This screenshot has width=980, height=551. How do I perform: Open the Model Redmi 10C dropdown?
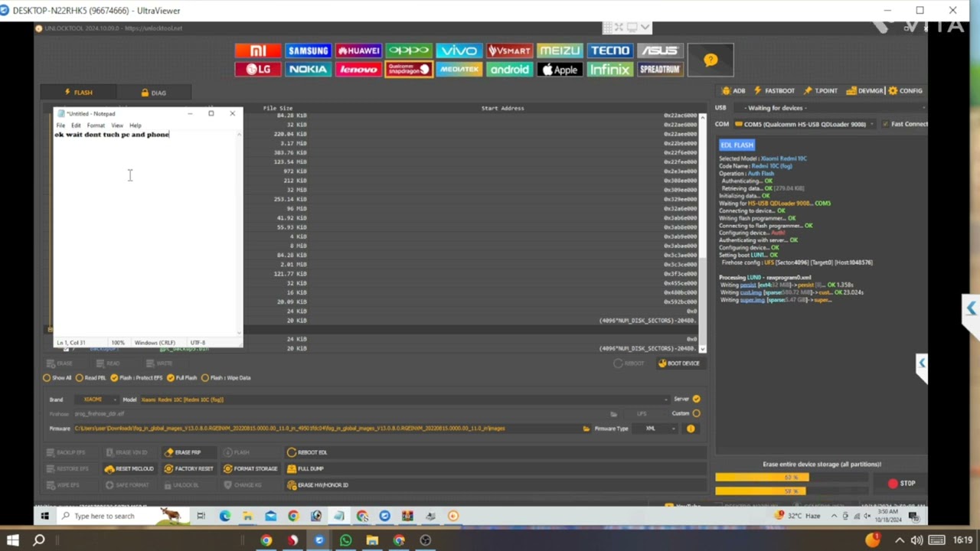pos(403,399)
